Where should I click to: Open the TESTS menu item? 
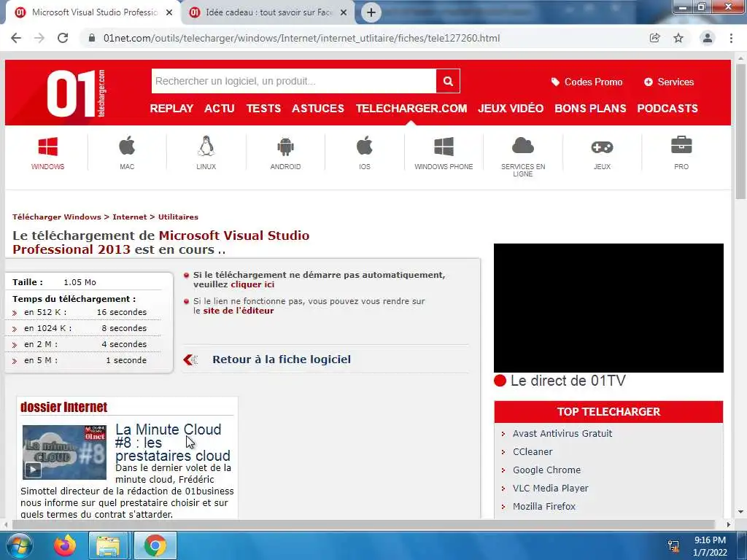[x=263, y=109]
